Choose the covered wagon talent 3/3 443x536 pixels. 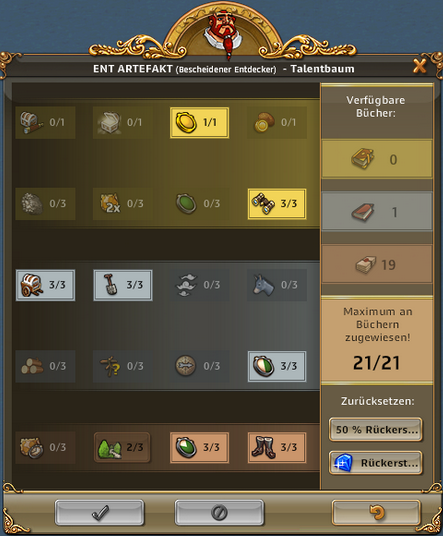coord(45,285)
